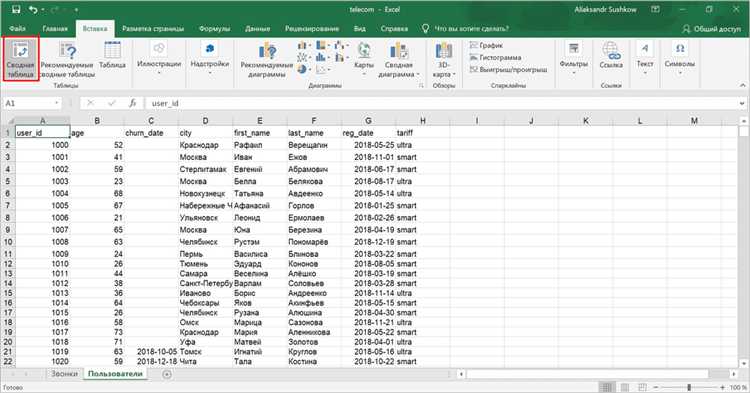Open the Текст group dropdown
750x393 pixels.
pos(645,58)
